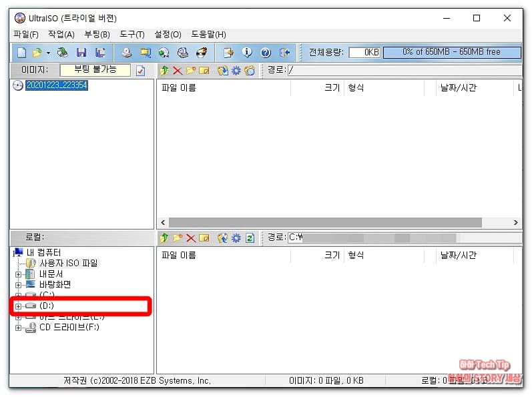The width and height of the screenshot is (532, 397).
Task: Click the Extract icon in image pane toolbar
Action: click(x=223, y=70)
